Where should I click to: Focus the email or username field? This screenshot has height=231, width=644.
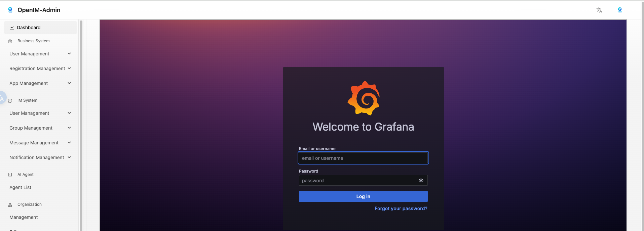coord(363,158)
